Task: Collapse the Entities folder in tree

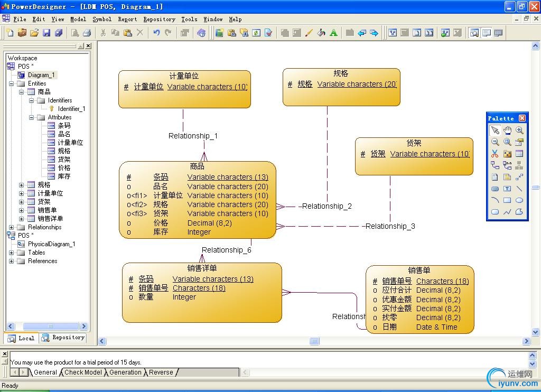Action: [x=12, y=83]
